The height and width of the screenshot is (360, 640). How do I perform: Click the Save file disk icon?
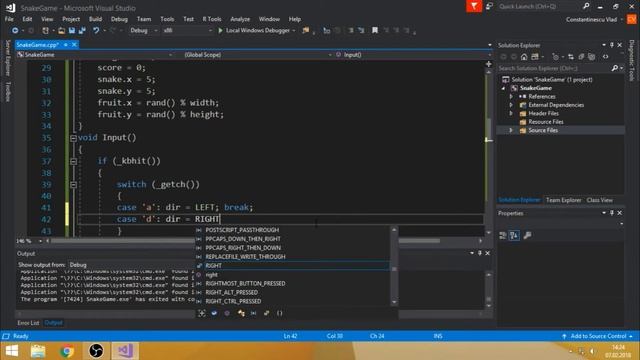point(72,30)
